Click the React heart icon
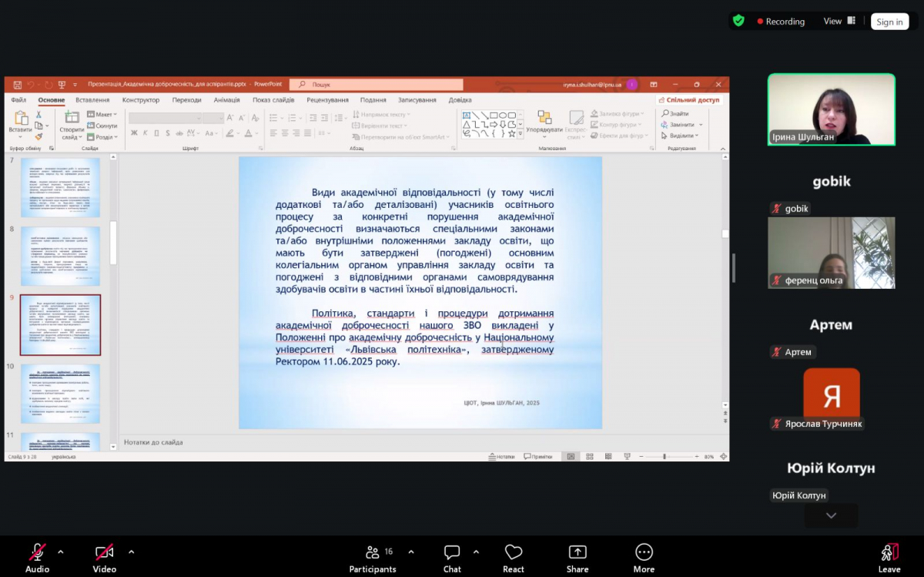 click(x=514, y=552)
